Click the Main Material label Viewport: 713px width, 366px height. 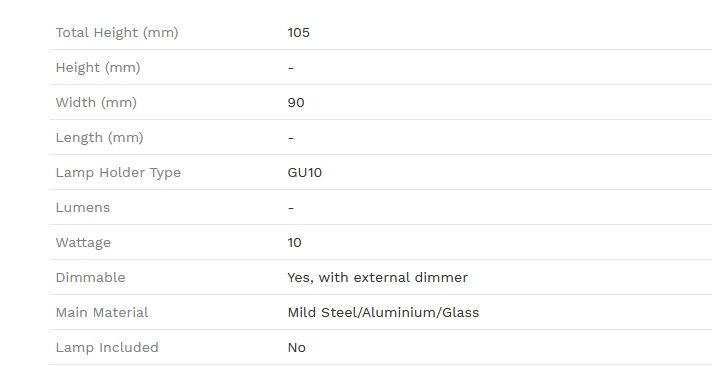[x=102, y=313]
